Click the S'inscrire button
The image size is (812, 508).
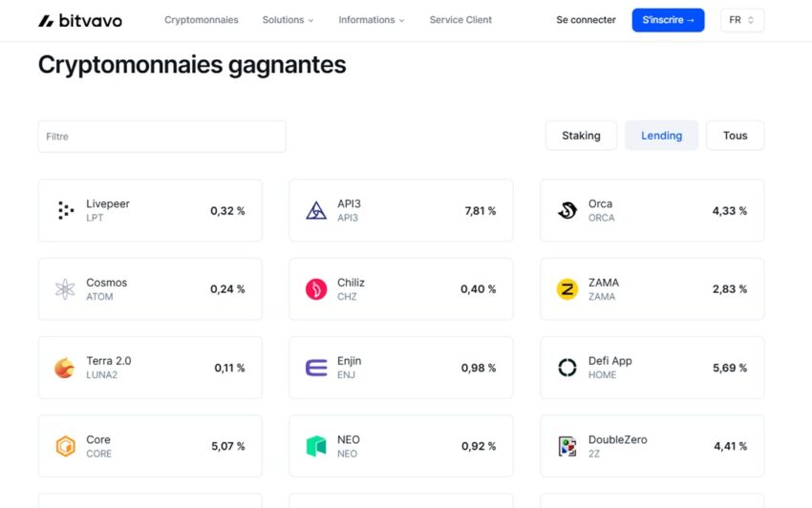(668, 20)
